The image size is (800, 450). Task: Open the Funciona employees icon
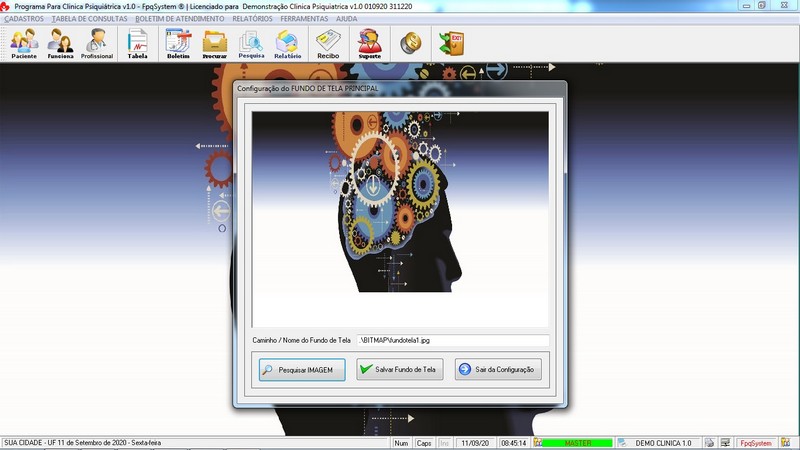point(60,44)
